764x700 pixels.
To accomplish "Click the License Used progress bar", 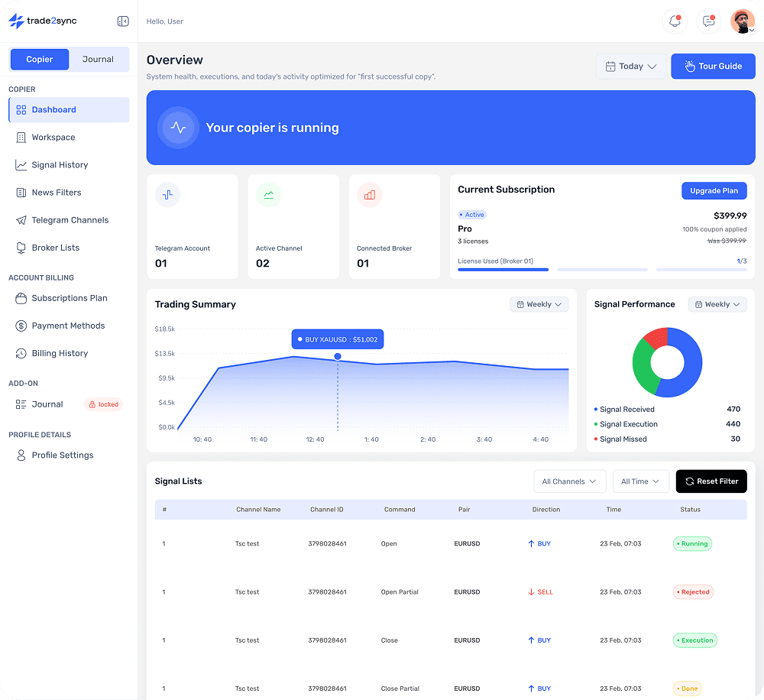I will pyautogui.click(x=602, y=270).
